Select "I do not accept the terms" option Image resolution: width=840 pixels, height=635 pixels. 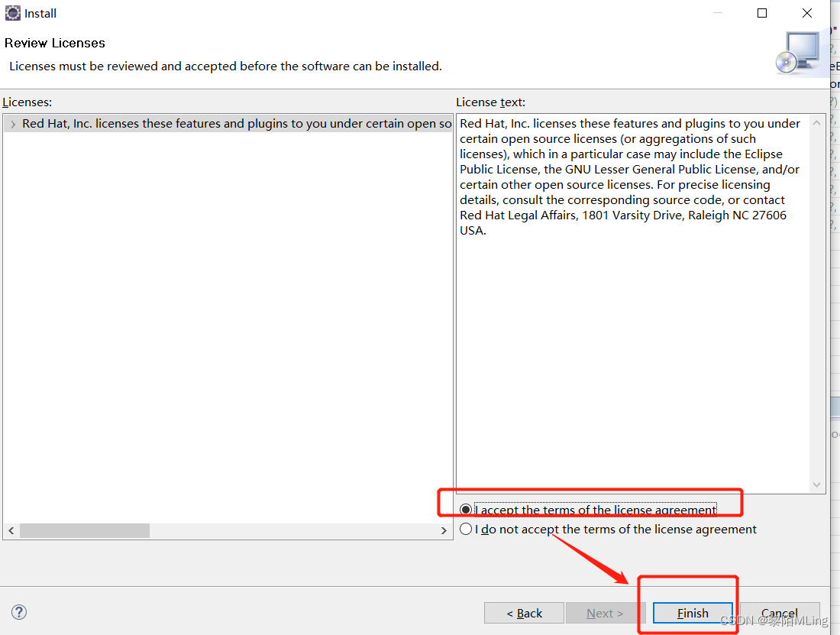[466, 530]
